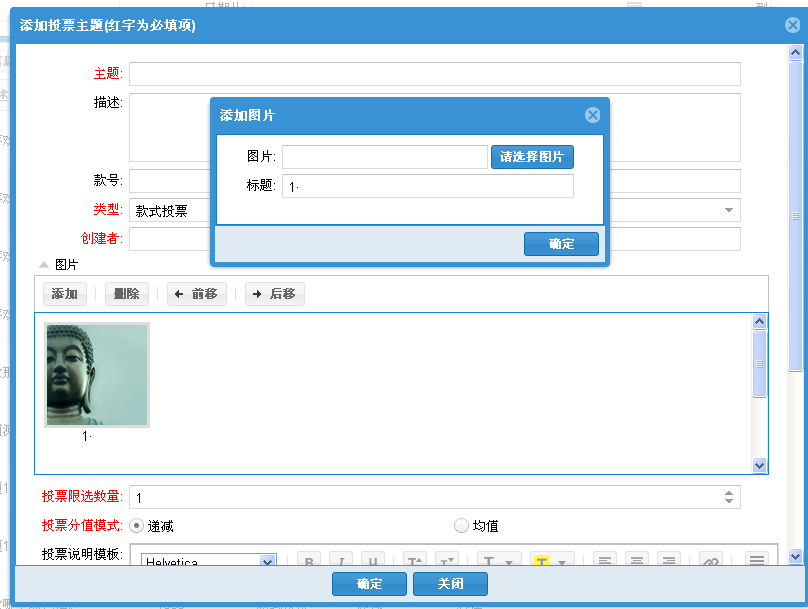
Task: Move image backward with 后移
Action: [x=275, y=294]
